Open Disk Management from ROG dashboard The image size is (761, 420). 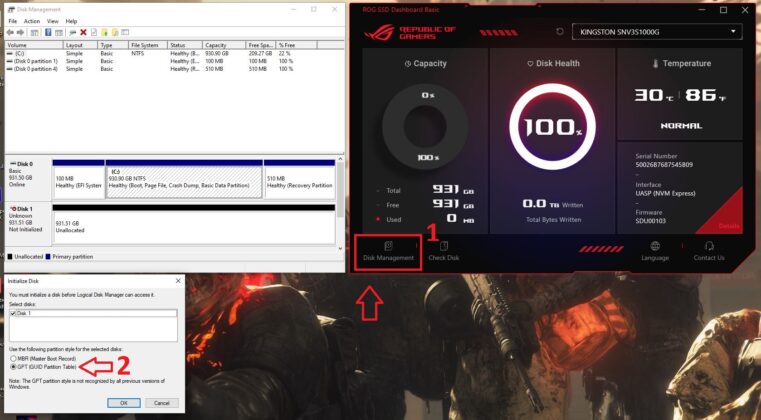pyautogui.click(x=388, y=251)
